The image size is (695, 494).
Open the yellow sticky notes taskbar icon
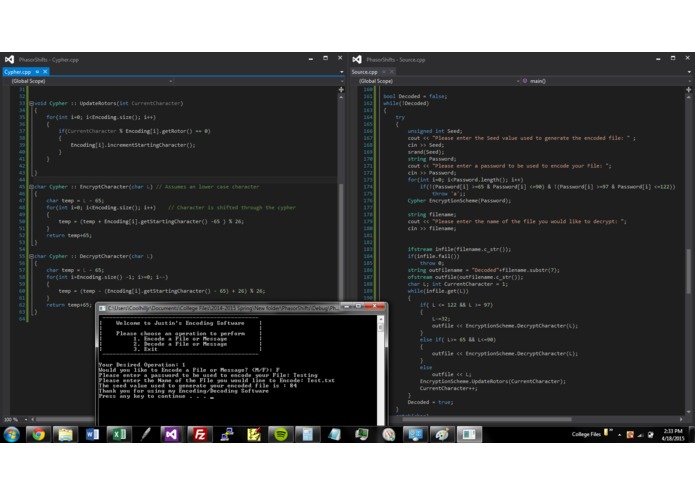pyautogui.click(x=254, y=435)
